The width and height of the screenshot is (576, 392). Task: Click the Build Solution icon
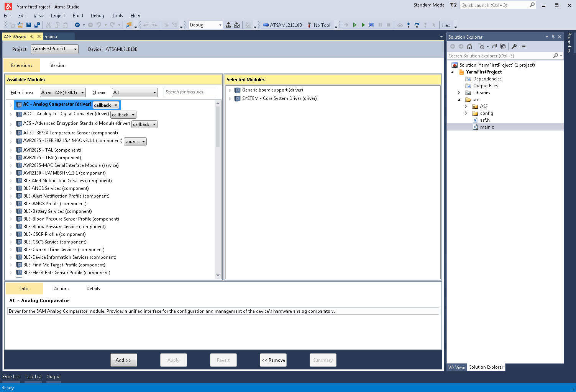pos(228,25)
